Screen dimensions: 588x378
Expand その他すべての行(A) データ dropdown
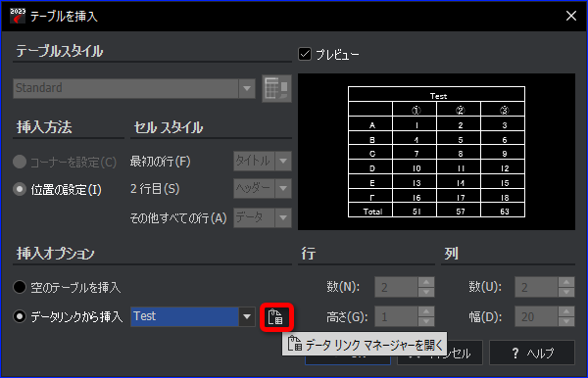[283, 217]
